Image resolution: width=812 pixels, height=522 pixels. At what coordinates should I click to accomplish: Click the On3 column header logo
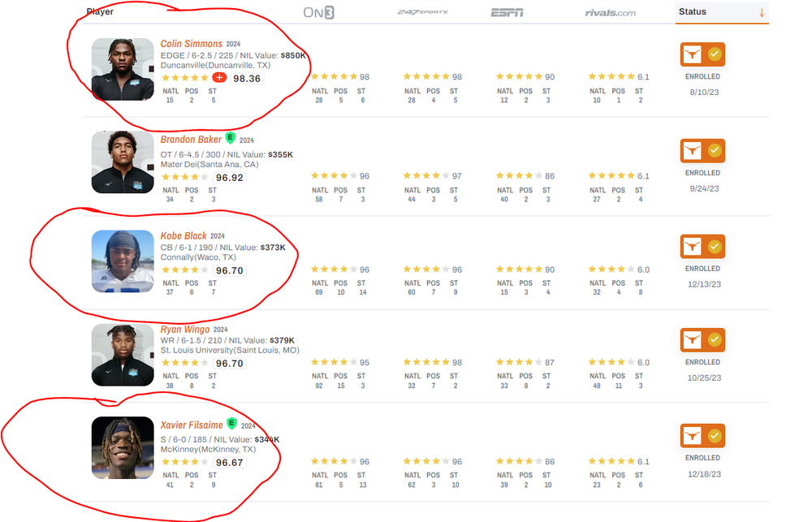318,12
